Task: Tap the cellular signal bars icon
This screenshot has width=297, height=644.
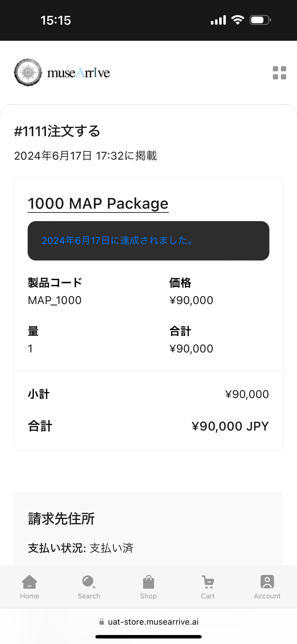Action: tap(218, 20)
